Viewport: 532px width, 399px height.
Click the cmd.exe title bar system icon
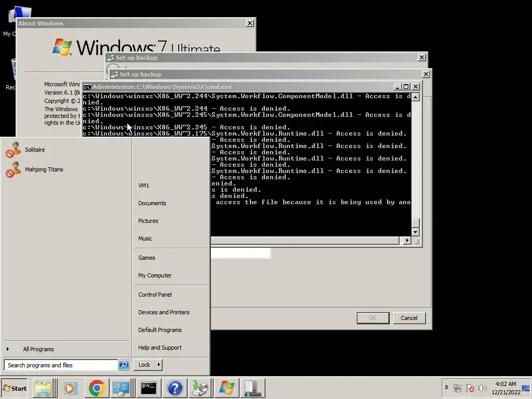tap(87, 87)
